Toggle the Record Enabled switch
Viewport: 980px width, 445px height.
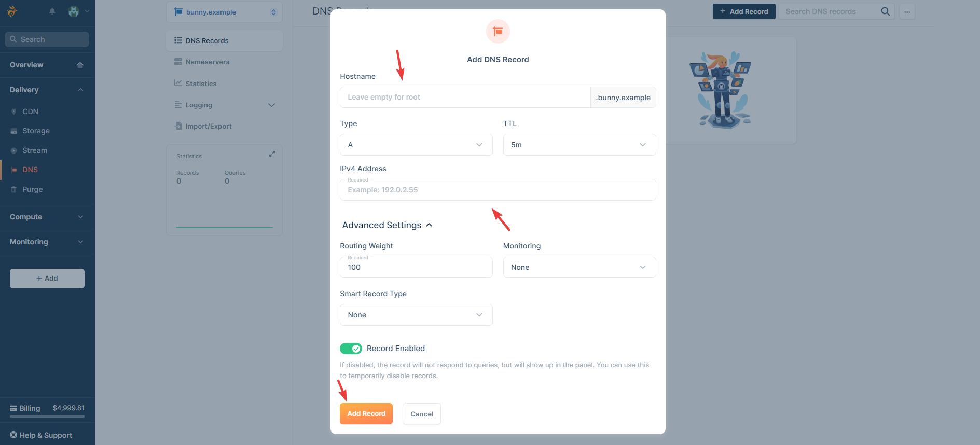[x=351, y=349]
